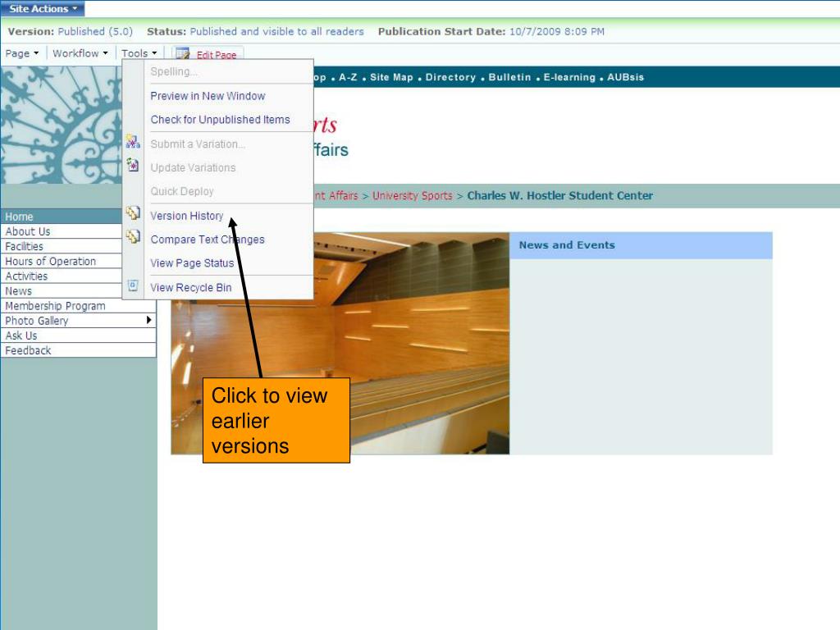
Task: Open the Page dropdown menu
Action: 22,53
